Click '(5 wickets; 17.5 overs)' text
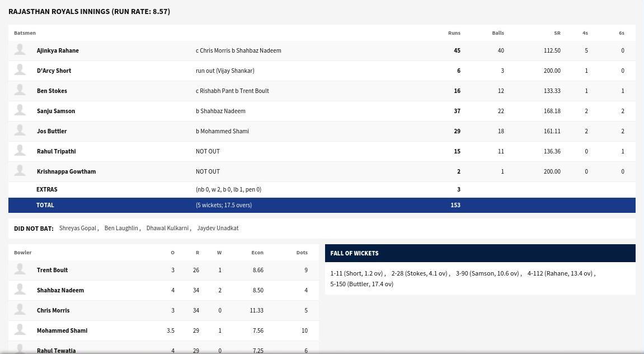The height and width of the screenshot is (354, 644). pyautogui.click(x=224, y=205)
